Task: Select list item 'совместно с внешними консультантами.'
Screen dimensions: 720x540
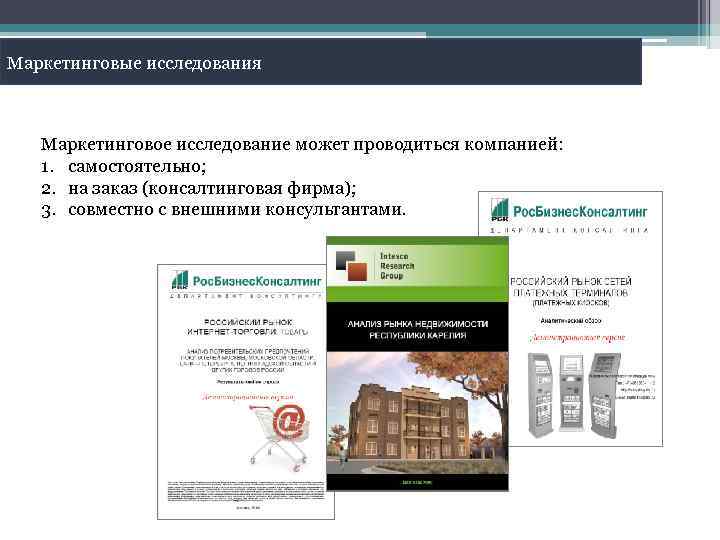Action: [x=237, y=210]
